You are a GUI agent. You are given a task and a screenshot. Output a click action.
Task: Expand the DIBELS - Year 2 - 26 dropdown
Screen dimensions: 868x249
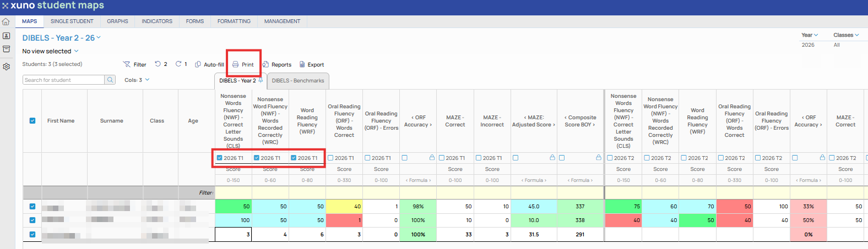coord(99,38)
